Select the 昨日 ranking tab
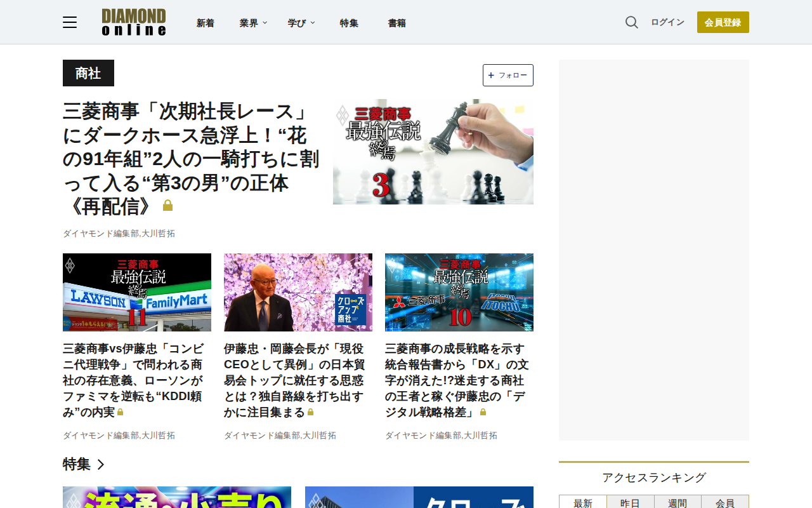 click(x=630, y=502)
